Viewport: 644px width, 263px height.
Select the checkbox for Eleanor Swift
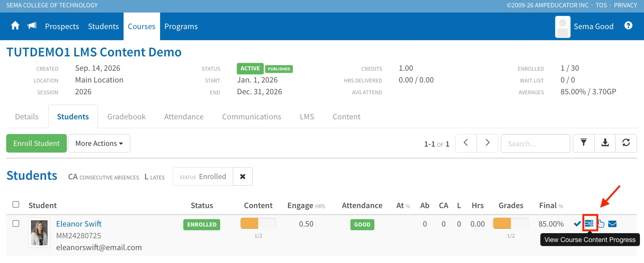[16, 224]
